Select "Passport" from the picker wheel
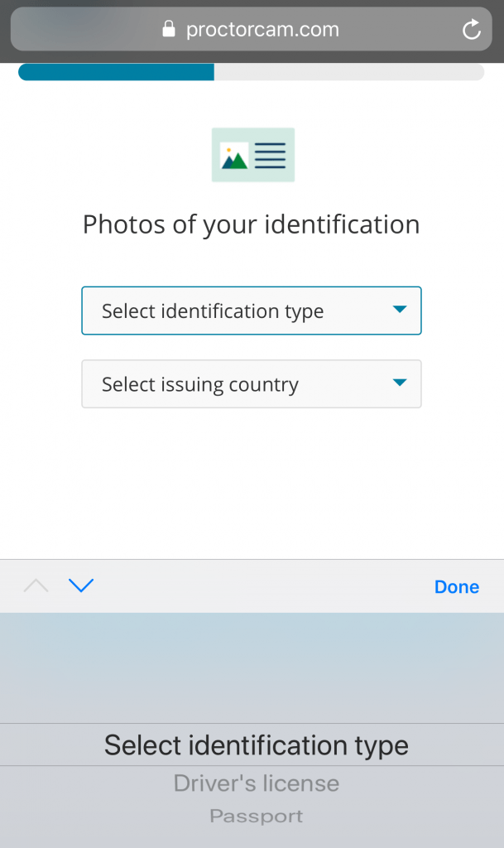The image size is (504, 848). (x=256, y=817)
